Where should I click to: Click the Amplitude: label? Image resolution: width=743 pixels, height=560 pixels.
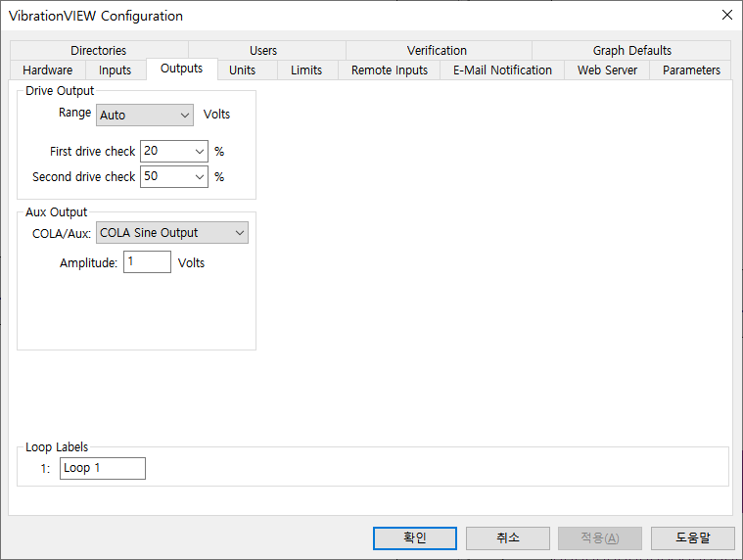[x=88, y=263]
